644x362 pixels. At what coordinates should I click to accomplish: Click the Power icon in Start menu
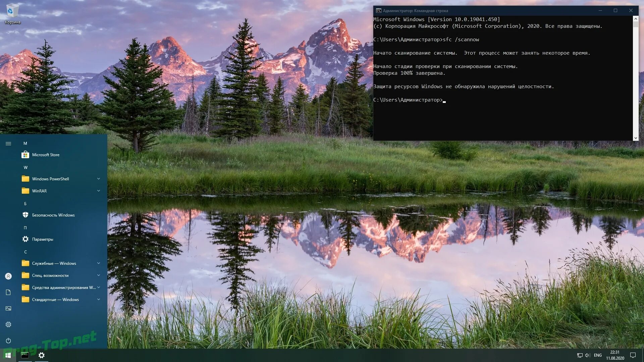8,341
